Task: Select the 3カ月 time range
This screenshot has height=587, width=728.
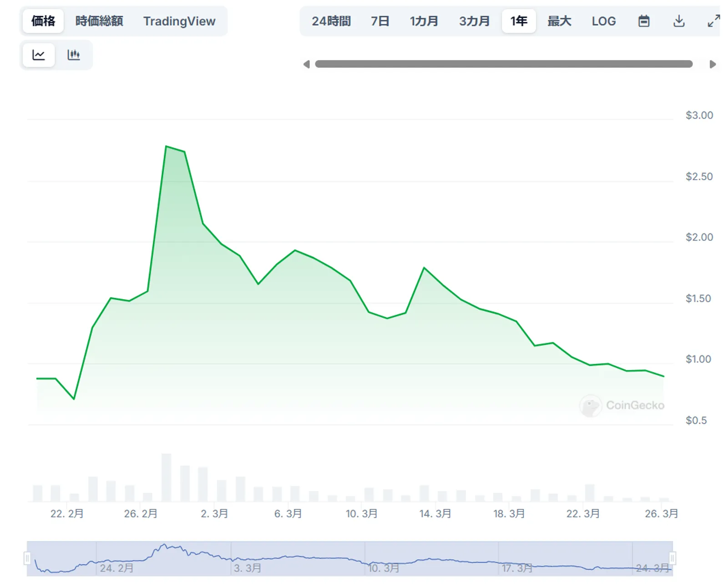Action: point(475,21)
